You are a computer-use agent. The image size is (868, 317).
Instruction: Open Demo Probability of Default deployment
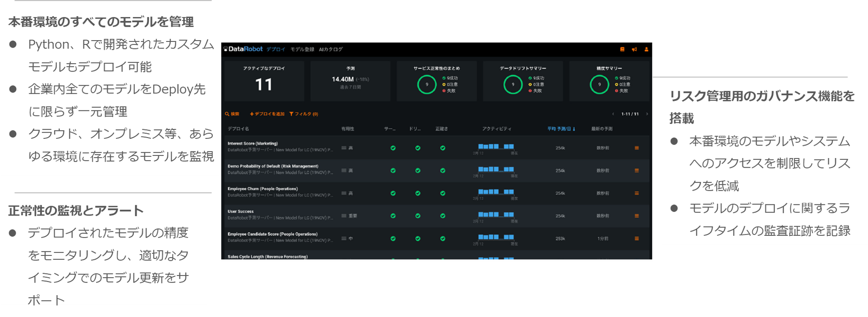[273, 166]
